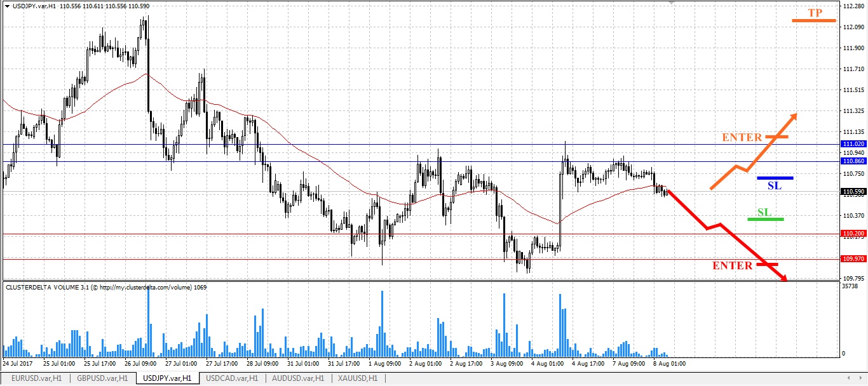Click the 28 Jul 09:00 time label
The height and width of the screenshot is (386, 868).
tap(263, 364)
